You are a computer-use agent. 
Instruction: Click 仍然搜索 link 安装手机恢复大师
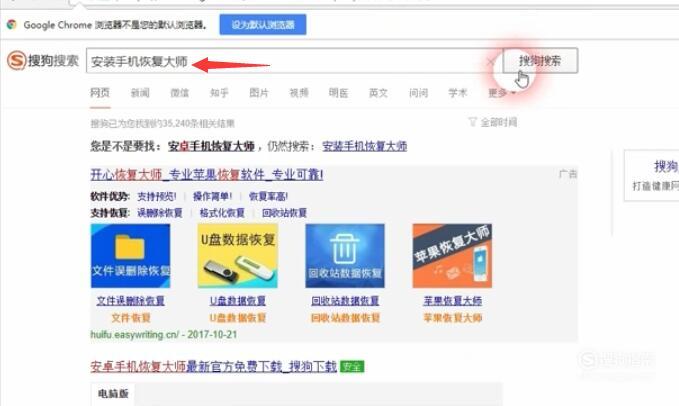(365, 146)
